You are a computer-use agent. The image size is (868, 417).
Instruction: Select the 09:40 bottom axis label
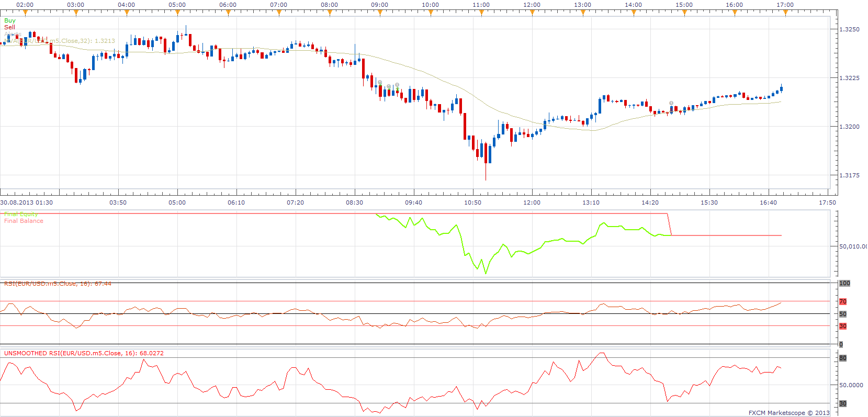[414, 202]
